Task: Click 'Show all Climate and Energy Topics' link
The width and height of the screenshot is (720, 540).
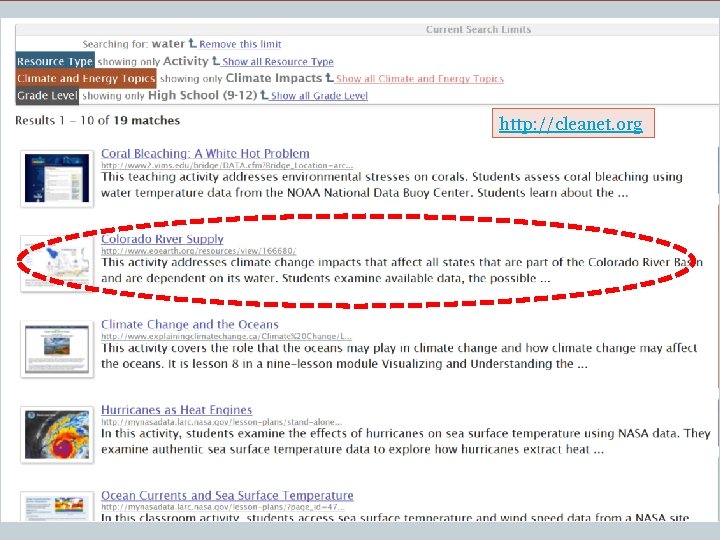Action: point(419,79)
